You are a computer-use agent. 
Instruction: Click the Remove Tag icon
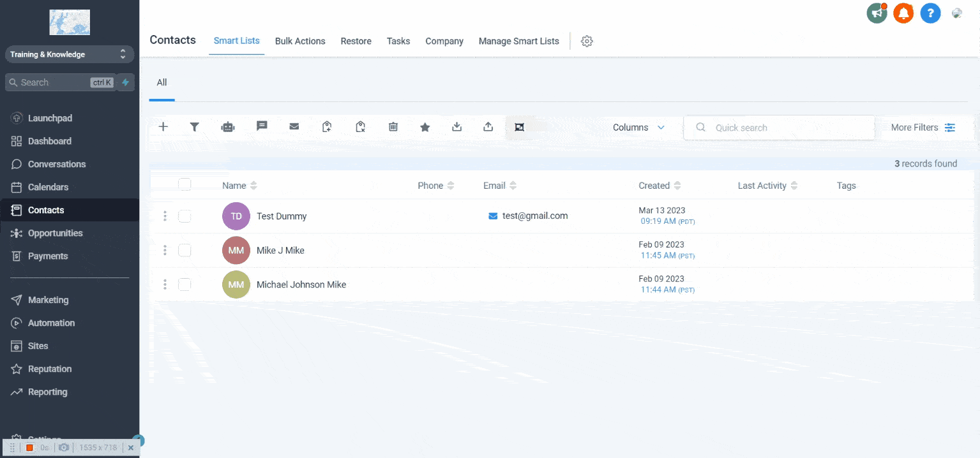coord(360,126)
